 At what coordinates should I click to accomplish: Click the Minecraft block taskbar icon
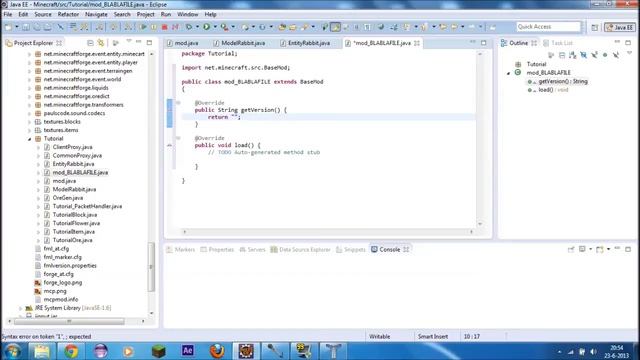point(158,351)
